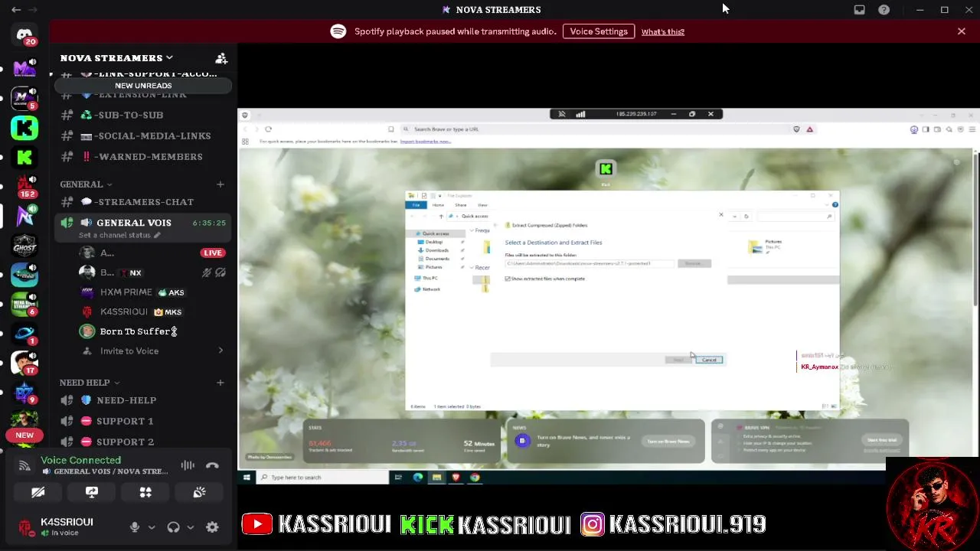Screen dimensions: 980x551
Task: Open noise suppression waveform icon
Action: [188, 465]
